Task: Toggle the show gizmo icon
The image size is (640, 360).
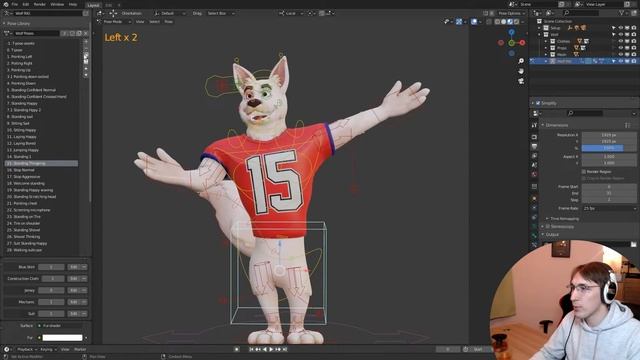Action: (x=459, y=22)
